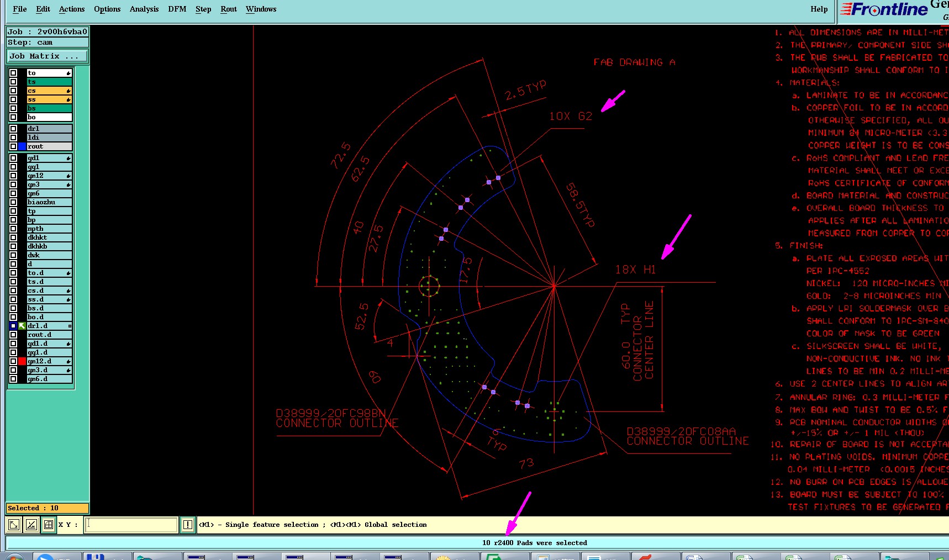Click the grid snap icon beside X Y
Image resolution: width=949 pixels, height=560 pixels.
pyautogui.click(x=49, y=525)
